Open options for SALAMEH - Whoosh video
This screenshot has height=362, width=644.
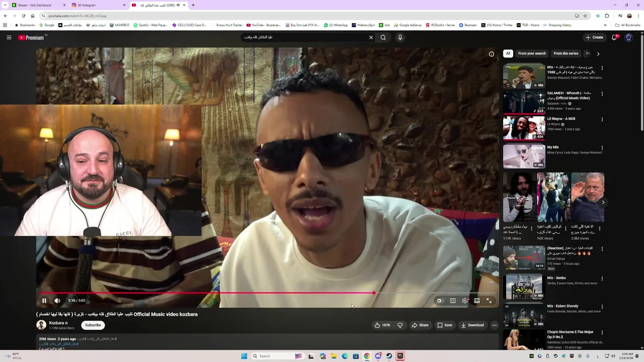[602, 94]
